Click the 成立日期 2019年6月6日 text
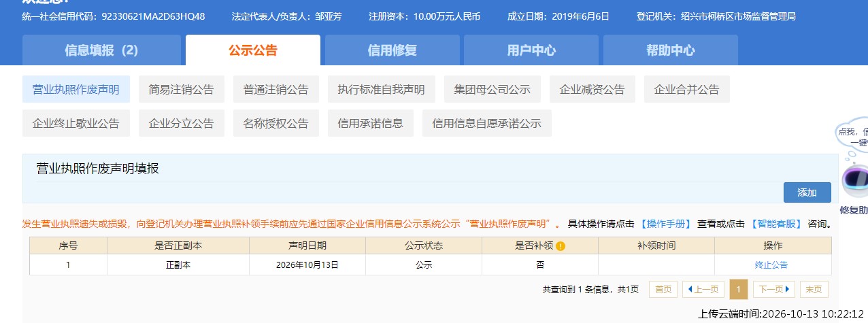 (x=558, y=16)
